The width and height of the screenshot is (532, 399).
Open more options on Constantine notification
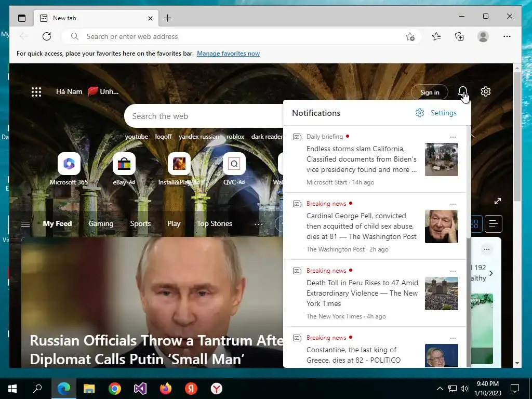pos(453,338)
